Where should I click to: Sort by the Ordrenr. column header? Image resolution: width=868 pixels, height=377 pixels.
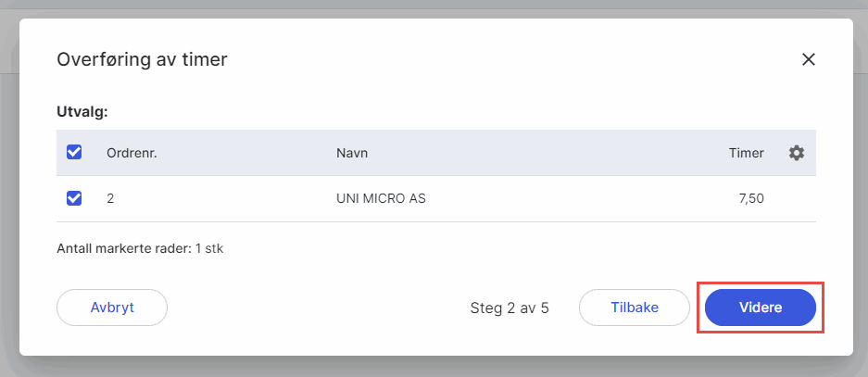pyautogui.click(x=132, y=153)
